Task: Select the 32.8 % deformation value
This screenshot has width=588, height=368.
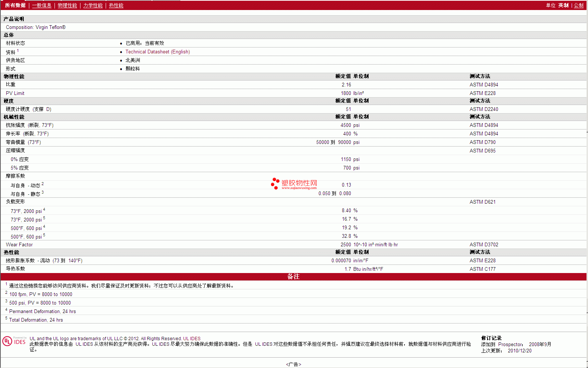Action: click(x=350, y=236)
